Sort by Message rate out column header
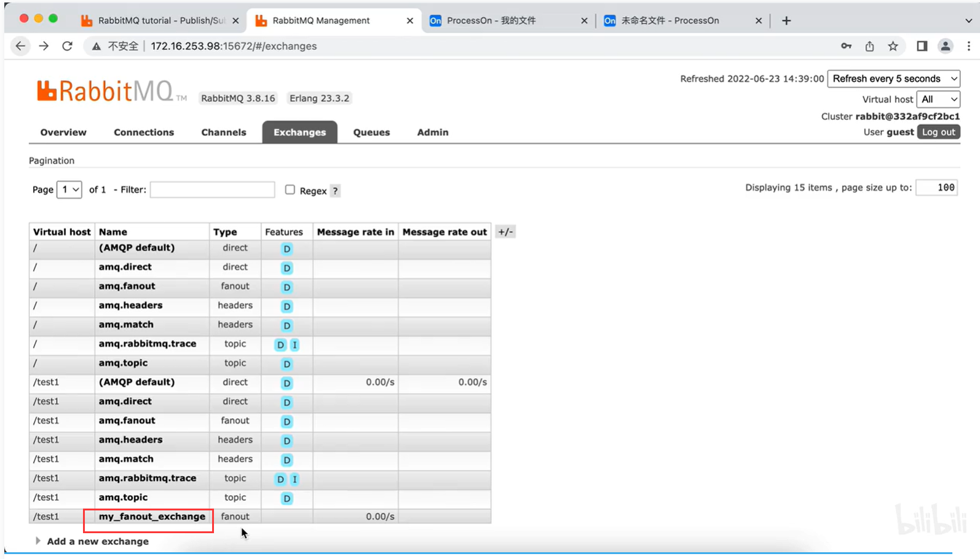The width and height of the screenshot is (980, 559). (445, 232)
